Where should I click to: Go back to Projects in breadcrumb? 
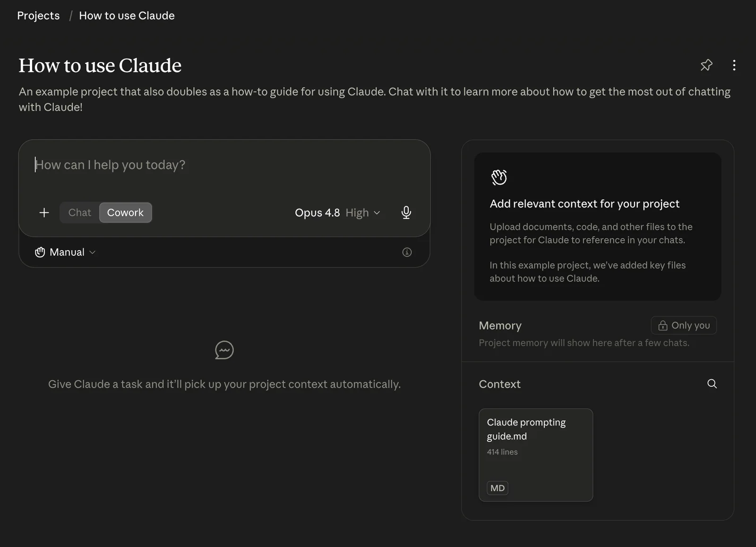click(38, 16)
